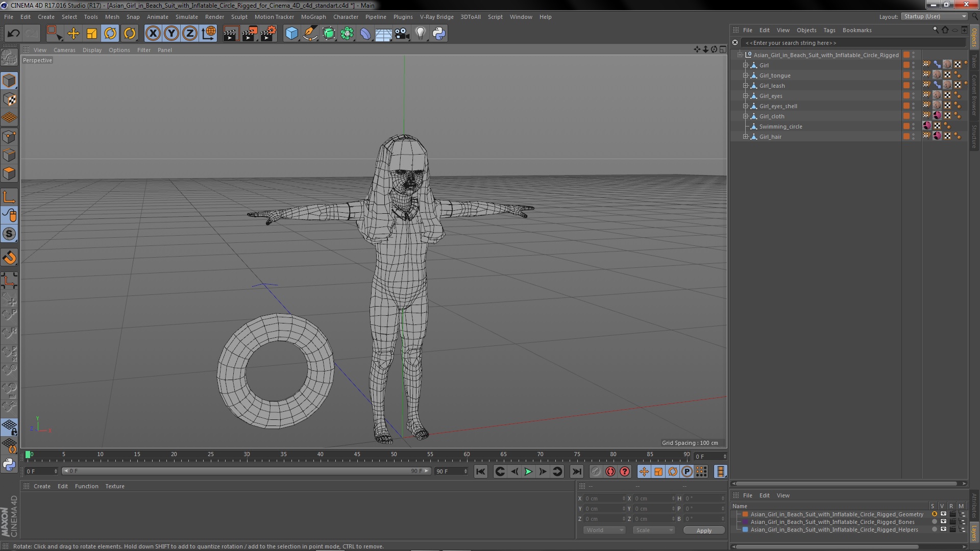The width and height of the screenshot is (980, 551).
Task: Open the Character menu
Action: pyautogui.click(x=346, y=17)
